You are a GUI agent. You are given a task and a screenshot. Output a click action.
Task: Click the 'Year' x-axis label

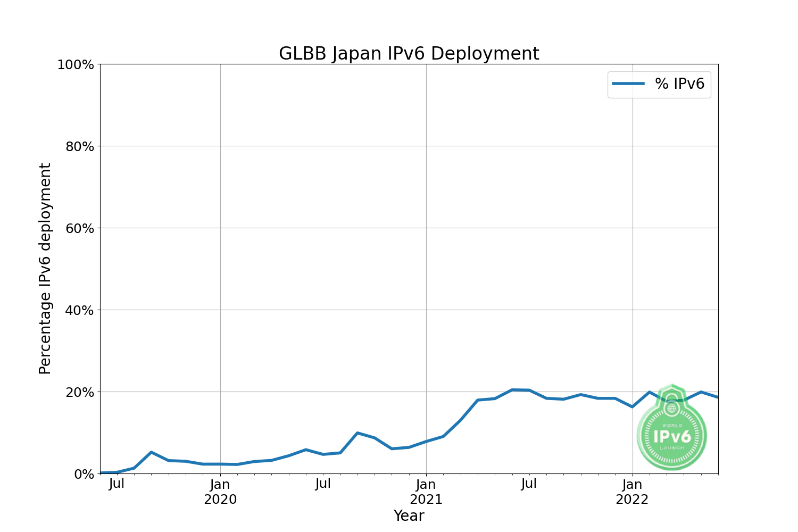(x=409, y=516)
